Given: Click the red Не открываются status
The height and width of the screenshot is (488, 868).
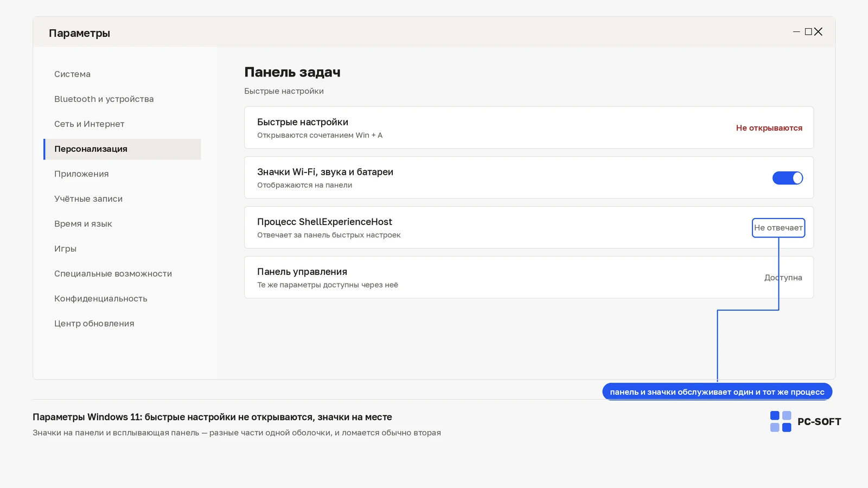Looking at the screenshot, I should click(769, 128).
